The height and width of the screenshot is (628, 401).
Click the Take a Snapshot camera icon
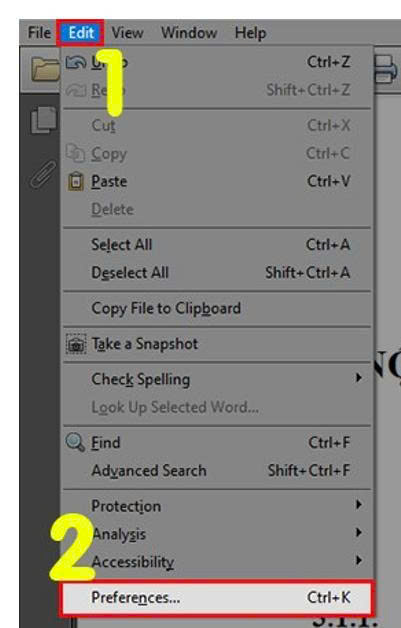pos(76,344)
